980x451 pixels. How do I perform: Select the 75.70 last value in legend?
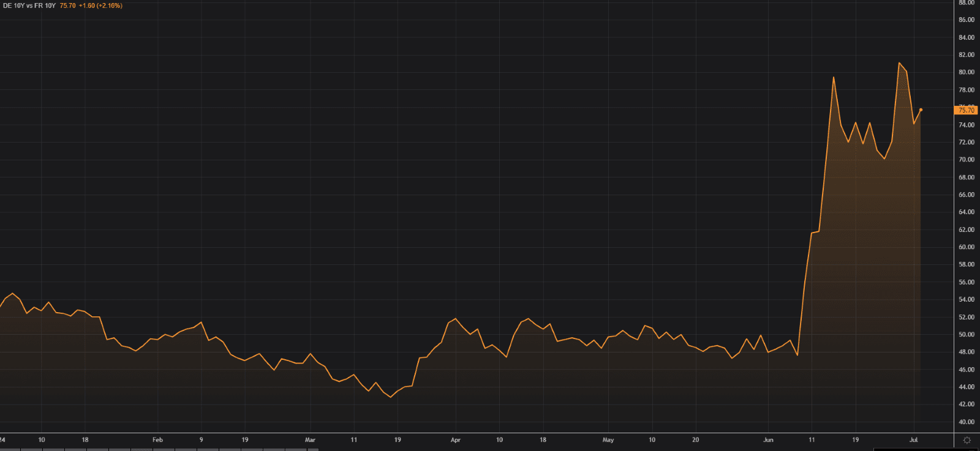tap(67, 6)
